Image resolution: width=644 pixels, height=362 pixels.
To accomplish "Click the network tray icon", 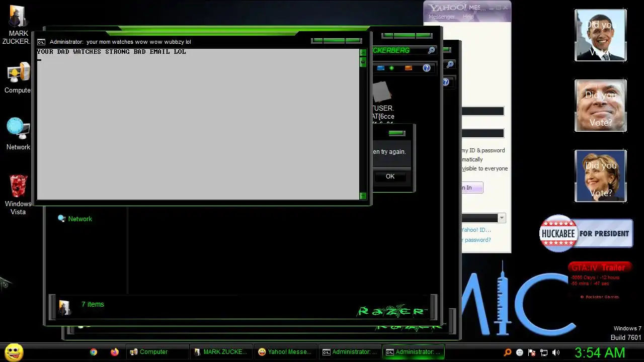I will [544, 352].
